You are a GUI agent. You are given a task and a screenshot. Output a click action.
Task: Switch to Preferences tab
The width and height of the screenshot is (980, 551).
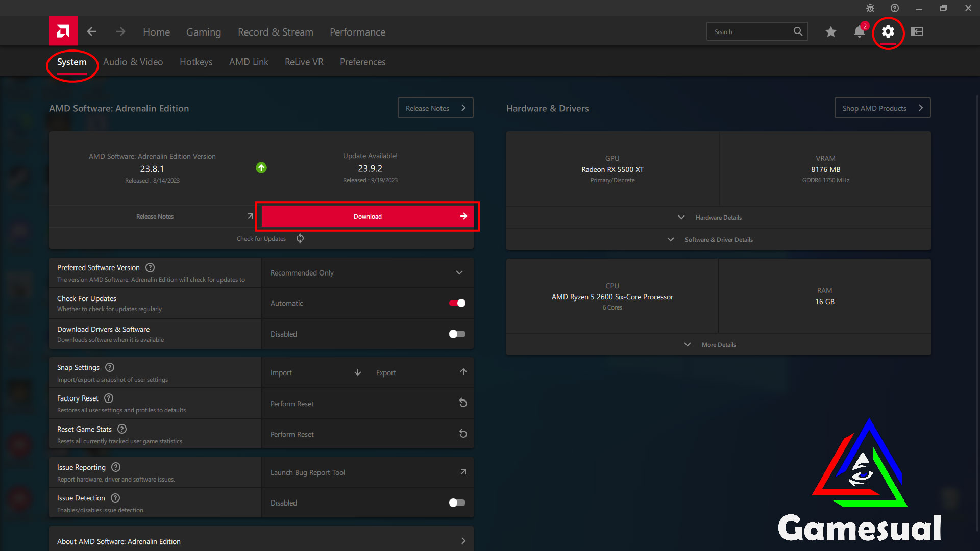363,62
